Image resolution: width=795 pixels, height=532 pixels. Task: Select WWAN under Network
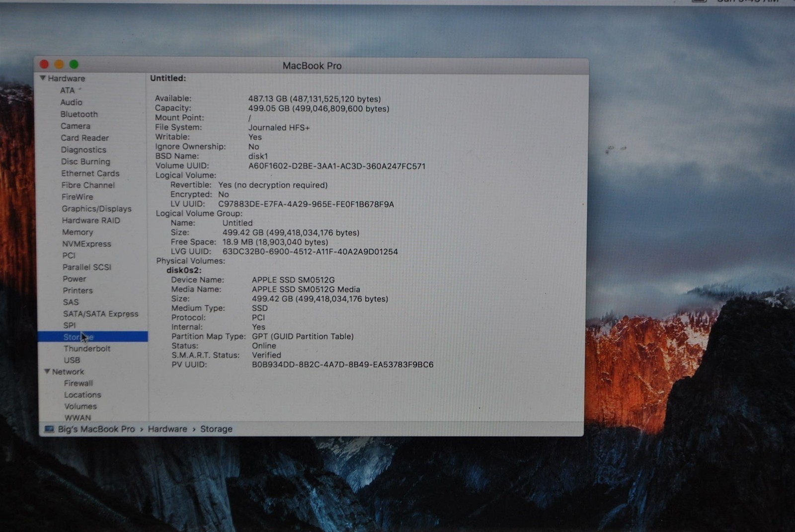(78, 418)
